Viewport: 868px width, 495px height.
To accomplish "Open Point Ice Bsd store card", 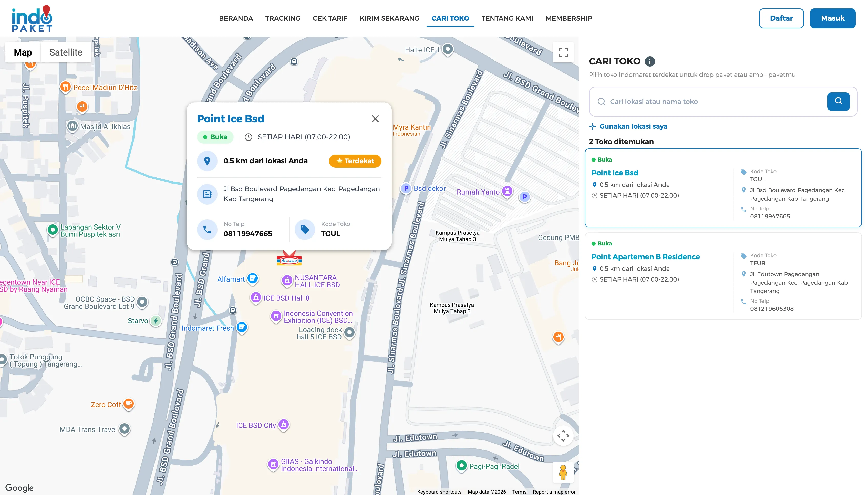I will [723, 188].
